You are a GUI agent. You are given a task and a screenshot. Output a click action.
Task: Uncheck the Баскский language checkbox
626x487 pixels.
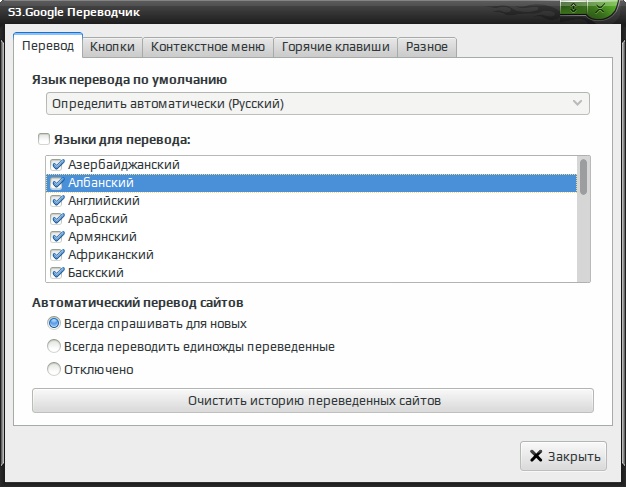[x=57, y=273]
